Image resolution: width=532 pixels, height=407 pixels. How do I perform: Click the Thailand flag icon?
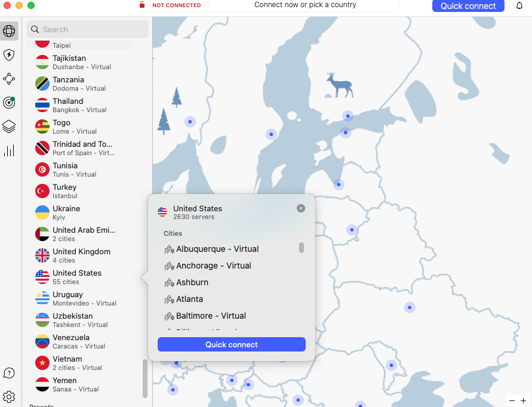click(42, 105)
